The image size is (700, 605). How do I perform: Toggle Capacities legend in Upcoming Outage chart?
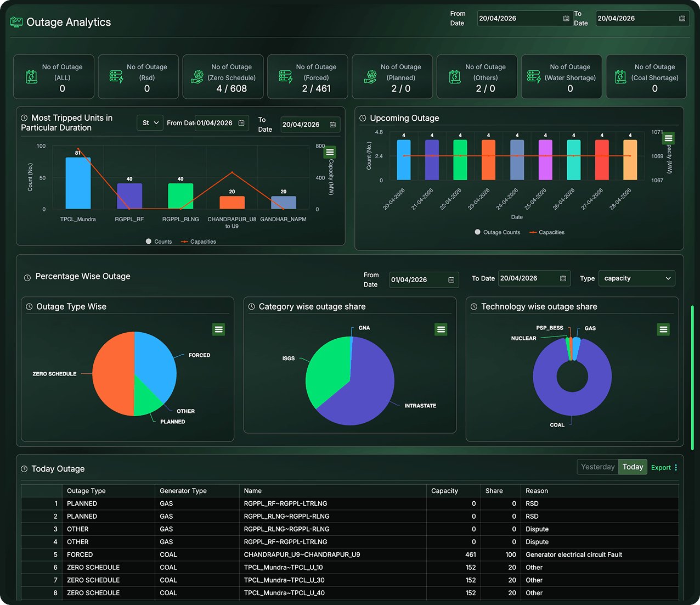[x=547, y=232]
